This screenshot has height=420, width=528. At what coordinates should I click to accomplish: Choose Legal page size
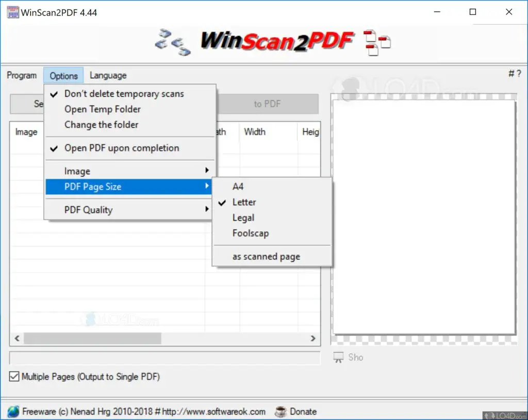click(272, 218)
